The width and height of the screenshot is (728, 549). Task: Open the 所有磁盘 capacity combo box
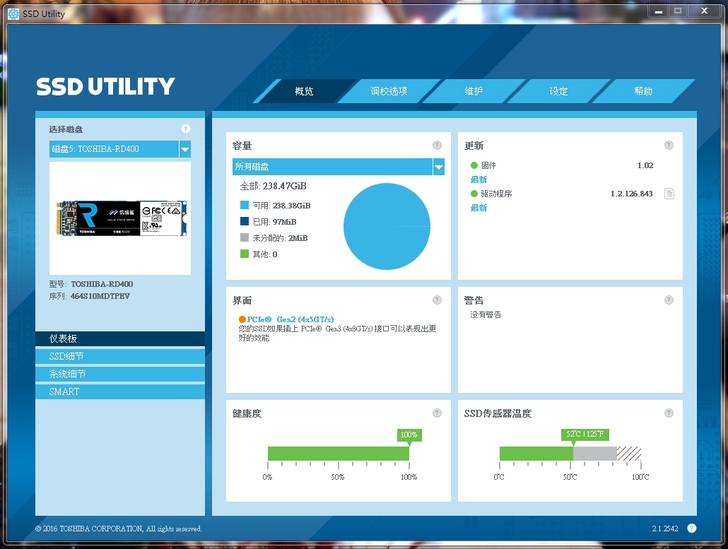[338, 167]
